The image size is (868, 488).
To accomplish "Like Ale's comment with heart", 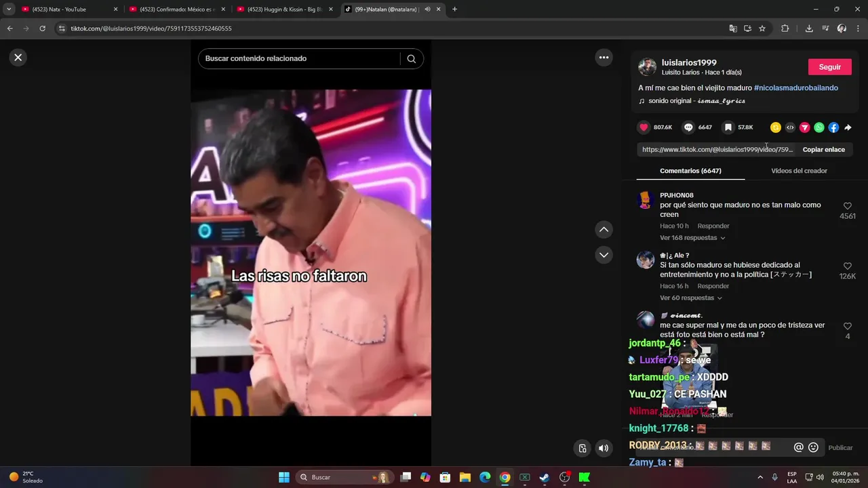I will (x=848, y=266).
